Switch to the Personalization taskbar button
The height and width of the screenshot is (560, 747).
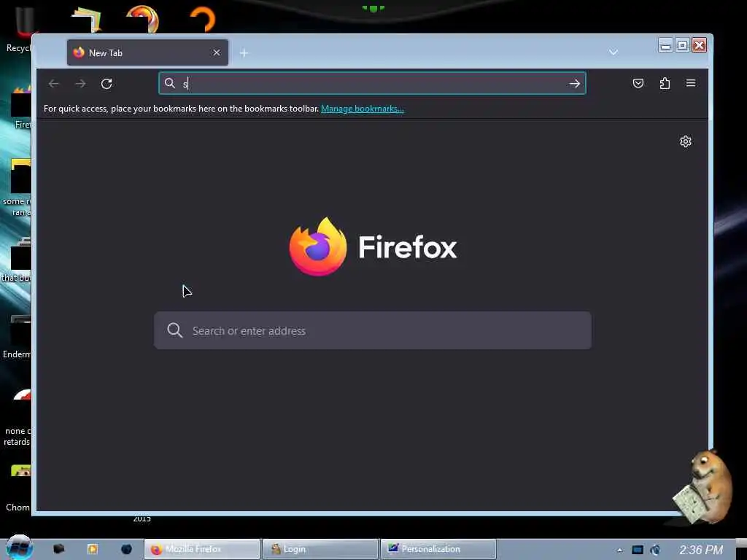(x=438, y=549)
